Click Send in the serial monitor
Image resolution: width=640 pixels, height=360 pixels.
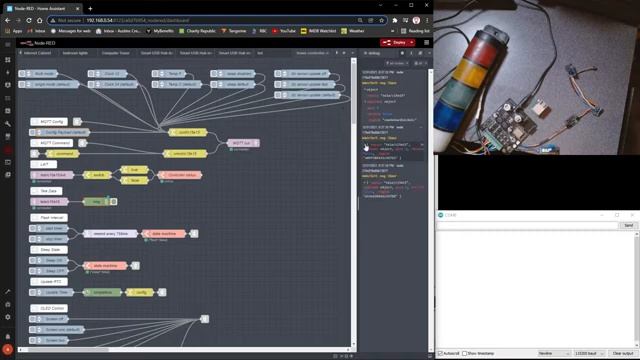[x=628, y=225]
